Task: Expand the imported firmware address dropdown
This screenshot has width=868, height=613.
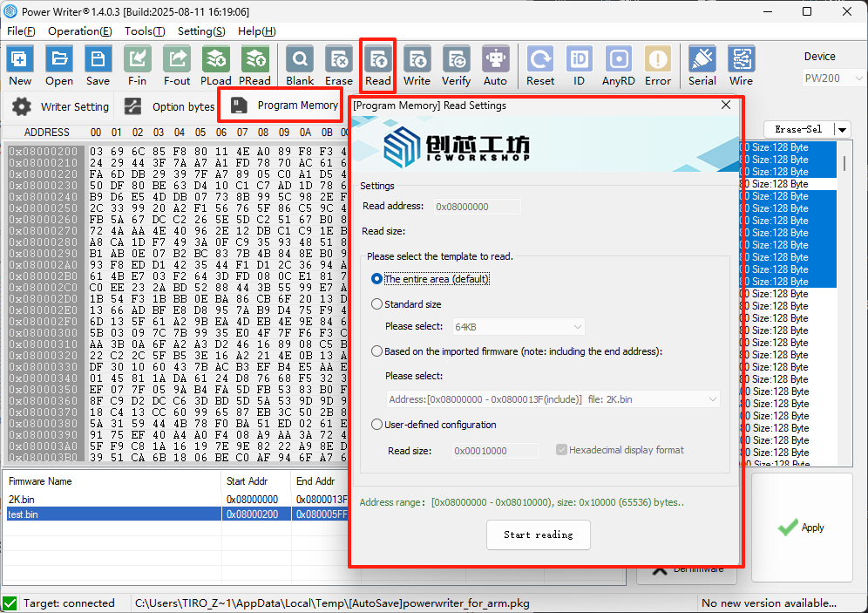Action: (553, 399)
